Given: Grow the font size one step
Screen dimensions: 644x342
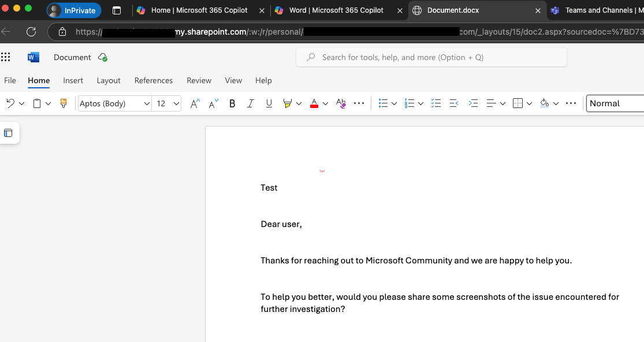Looking at the screenshot, I should pos(195,103).
